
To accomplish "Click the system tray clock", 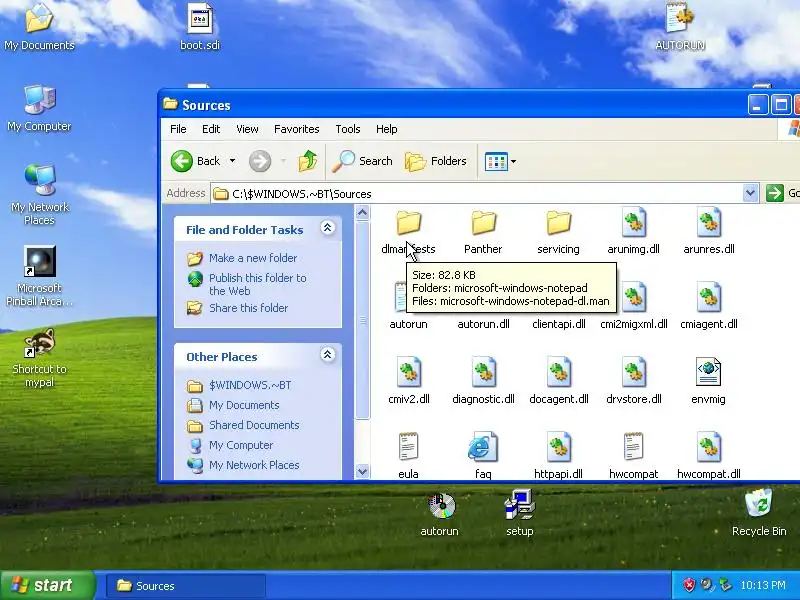I will pyautogui.click(x=763, y=585).
